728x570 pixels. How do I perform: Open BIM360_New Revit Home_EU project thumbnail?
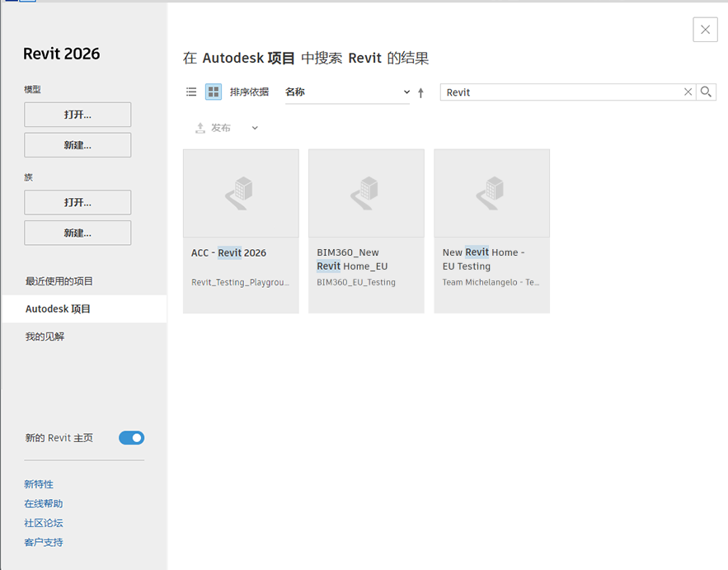click(366, 193)
